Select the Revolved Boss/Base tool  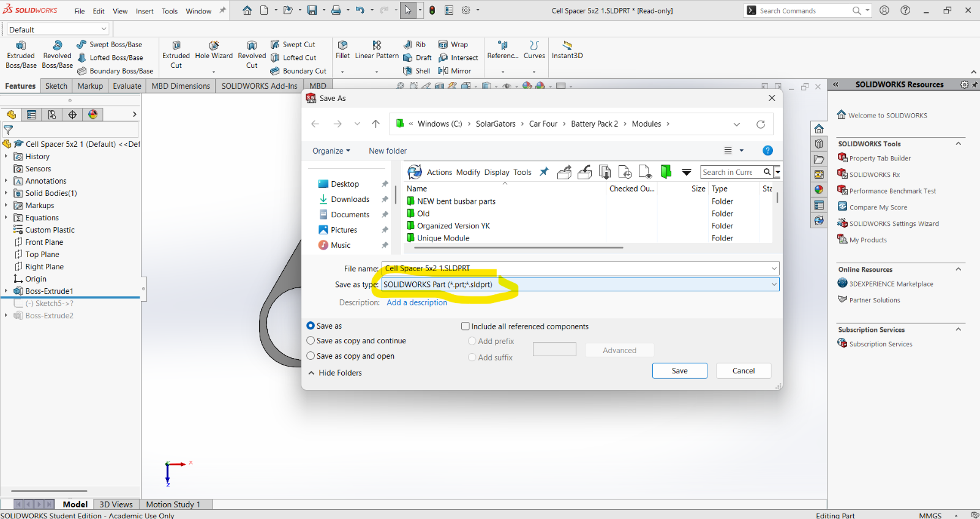click(58, 55)
